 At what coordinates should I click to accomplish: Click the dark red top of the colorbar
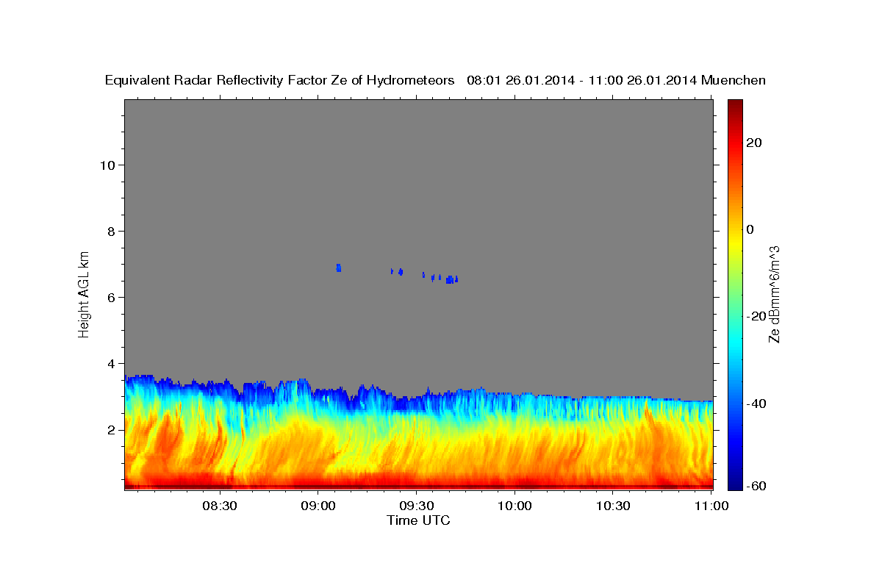point(735,105)
